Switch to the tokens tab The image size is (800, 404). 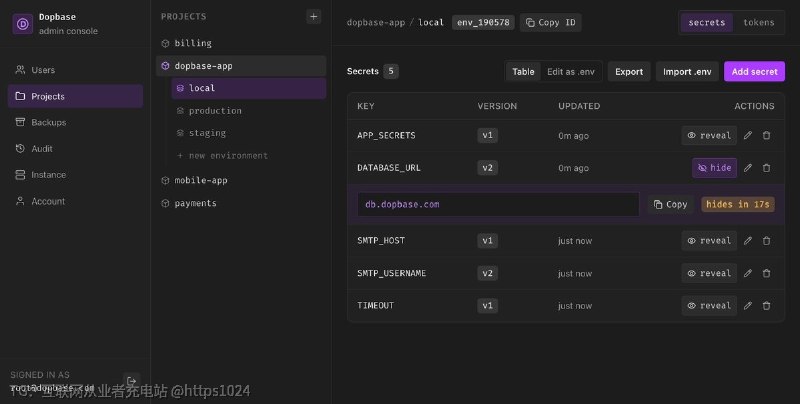(759, 22)
